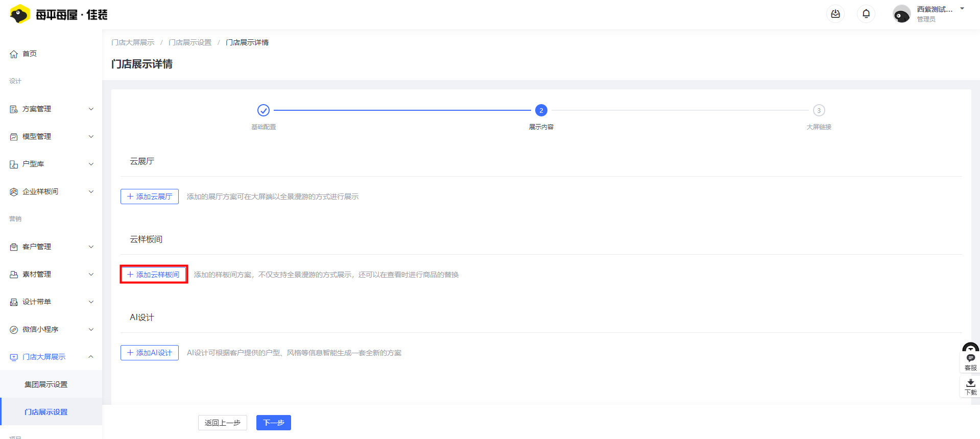Click the 云展厅 section heading
980x439 pixels.
[142, 161]
